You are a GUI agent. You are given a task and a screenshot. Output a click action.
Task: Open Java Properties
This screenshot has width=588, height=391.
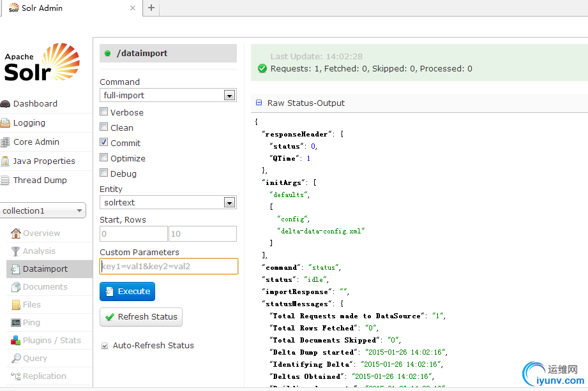[x=44, y=161]
